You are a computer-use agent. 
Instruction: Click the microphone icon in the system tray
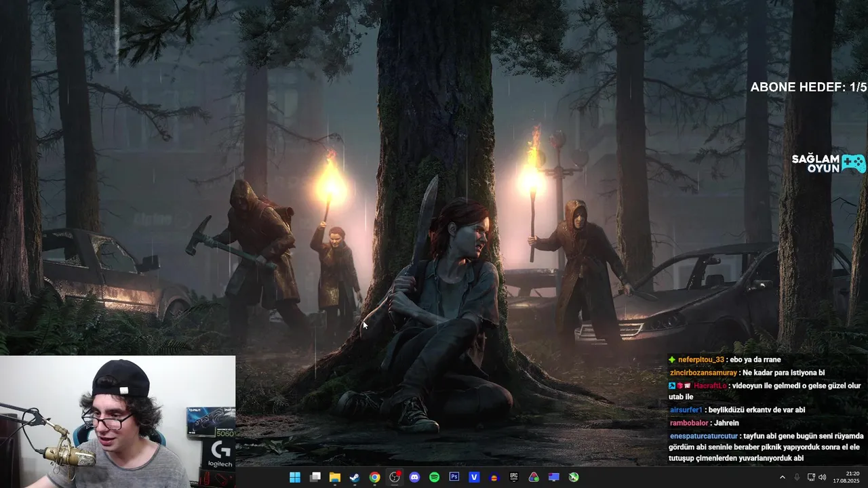[x=797, y=477]
